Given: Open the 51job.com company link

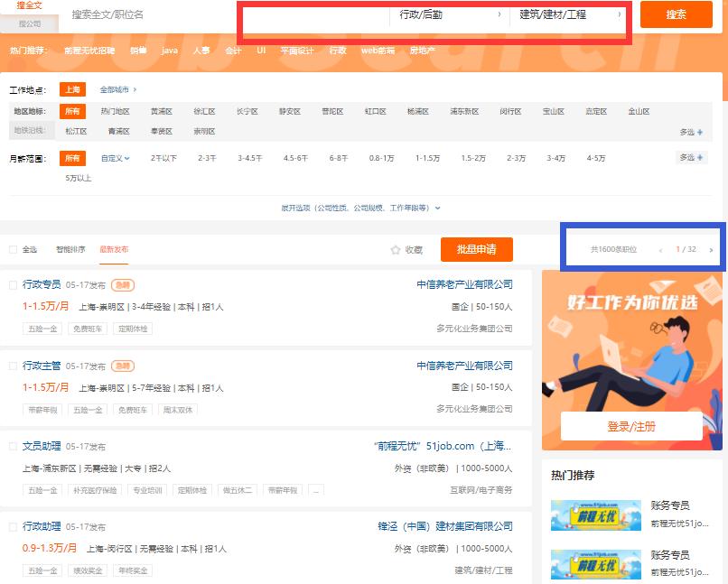Looking at the screenshot, I should tap(442, 446).
